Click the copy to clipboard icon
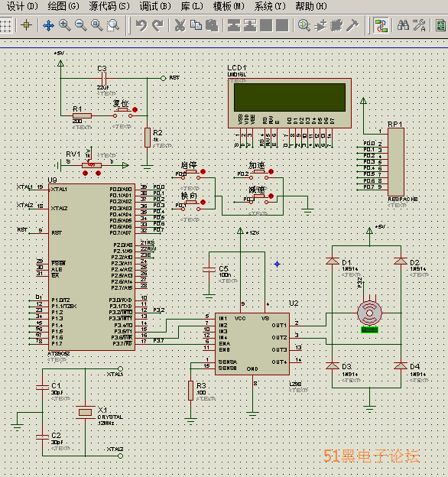Viewport: 448px width, 477px height. tap(196, 25)
